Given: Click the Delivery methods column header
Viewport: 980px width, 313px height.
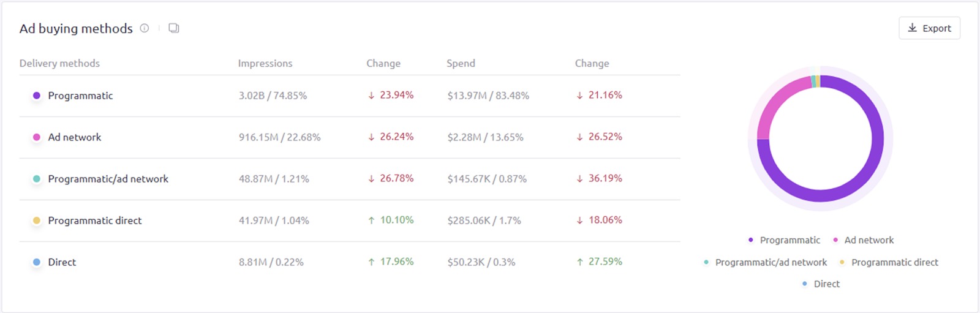Looking at the screenshot, I should pyautogui.click(x=59, y=63).
